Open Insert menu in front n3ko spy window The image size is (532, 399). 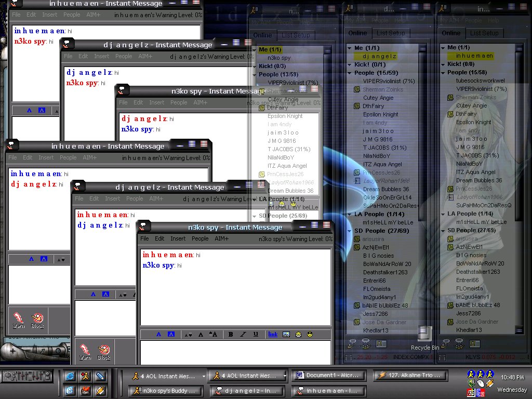178,238
